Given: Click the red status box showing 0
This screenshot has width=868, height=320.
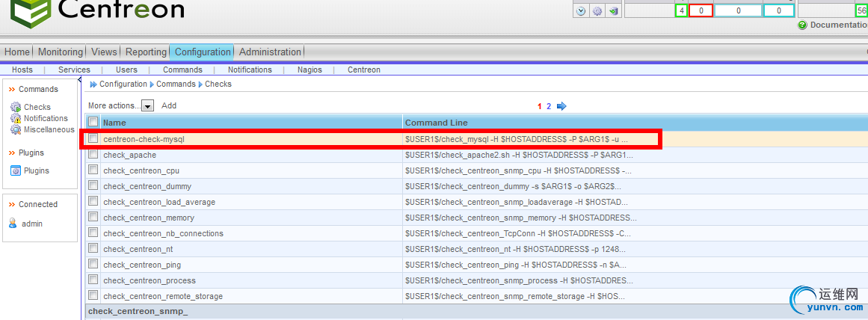Looking at the screenshot, I should tap(701, 10).
